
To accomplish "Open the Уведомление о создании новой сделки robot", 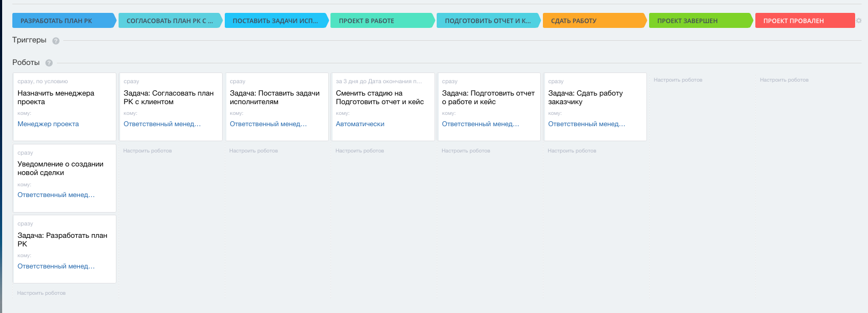I will [x=60, y=169].
